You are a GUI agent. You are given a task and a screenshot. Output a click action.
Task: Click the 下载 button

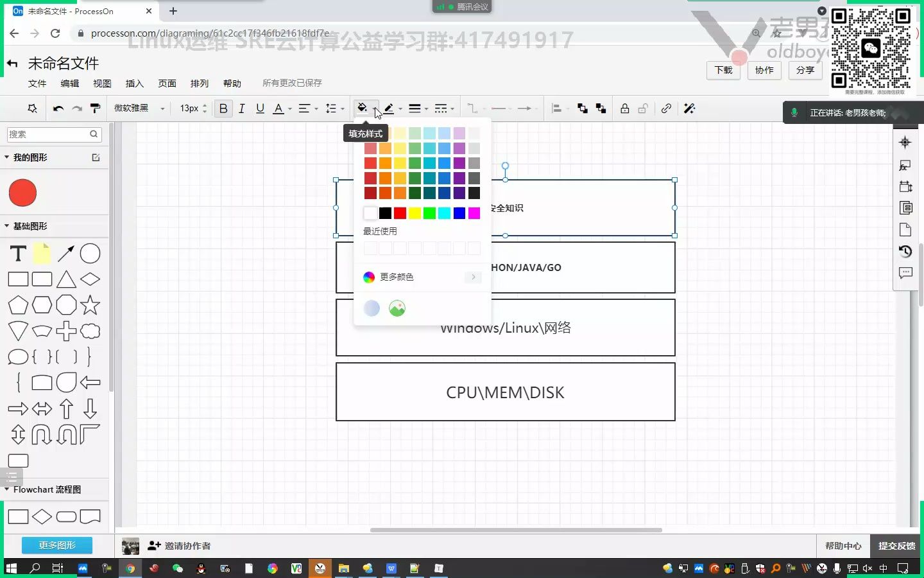point(723,70)
